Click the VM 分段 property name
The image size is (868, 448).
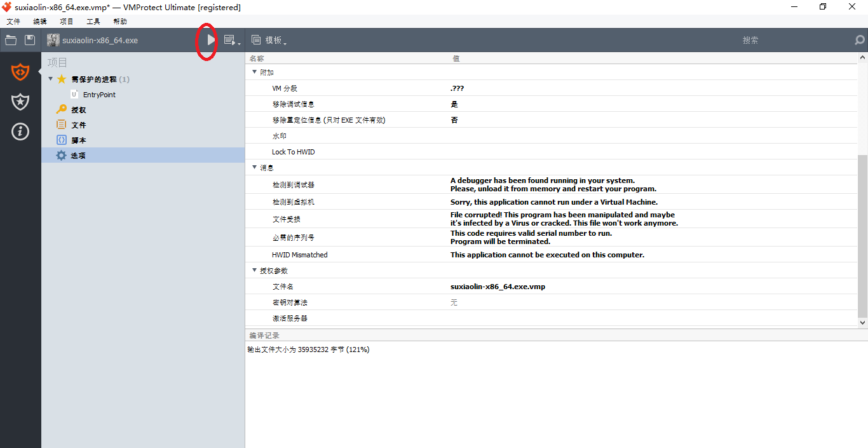[x=285, y=88]
